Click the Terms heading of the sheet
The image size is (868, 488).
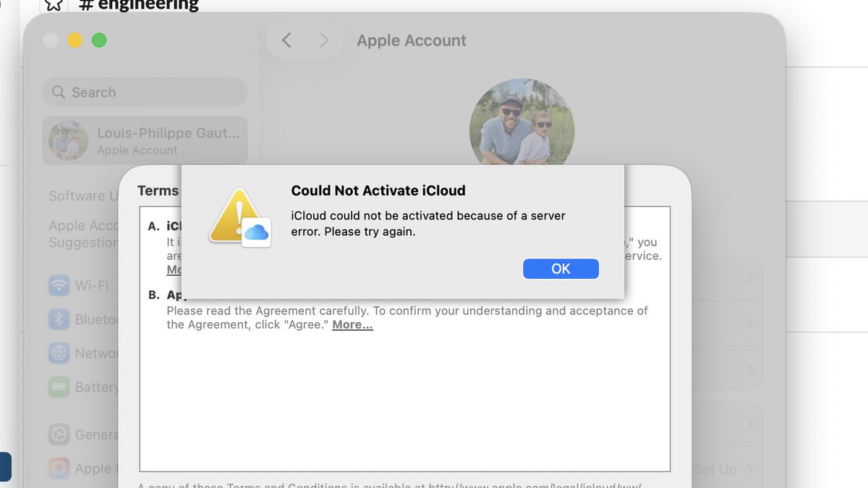point(158,190)
